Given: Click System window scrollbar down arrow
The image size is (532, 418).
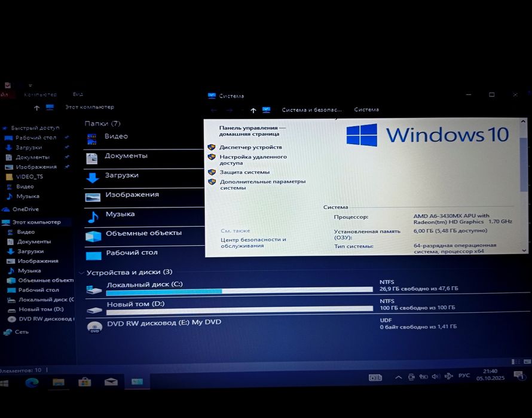Looking at the screenshot, I should 524,251.
